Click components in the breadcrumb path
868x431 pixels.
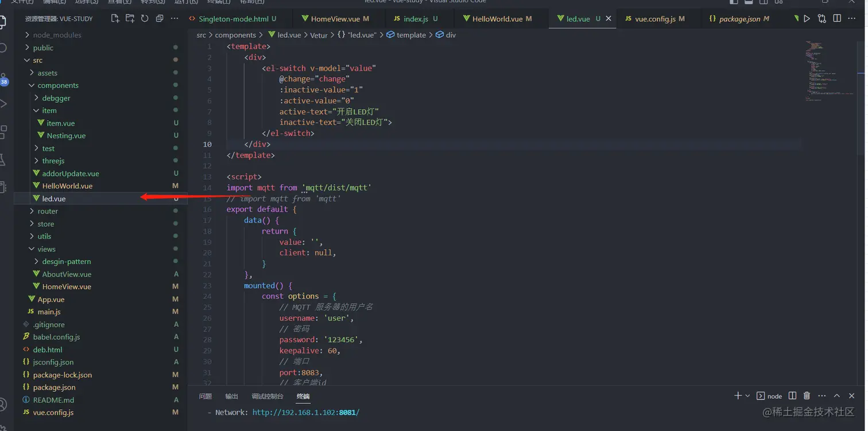click(x=235, y=35)
